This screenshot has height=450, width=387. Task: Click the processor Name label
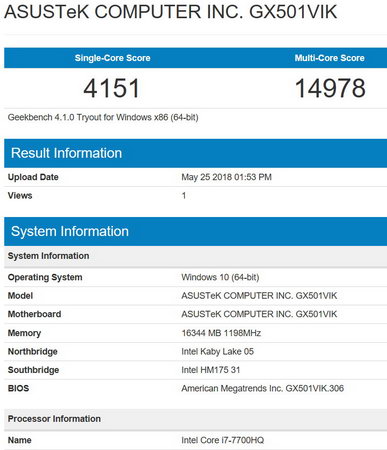pyautogui.click(x=20, y=440)
